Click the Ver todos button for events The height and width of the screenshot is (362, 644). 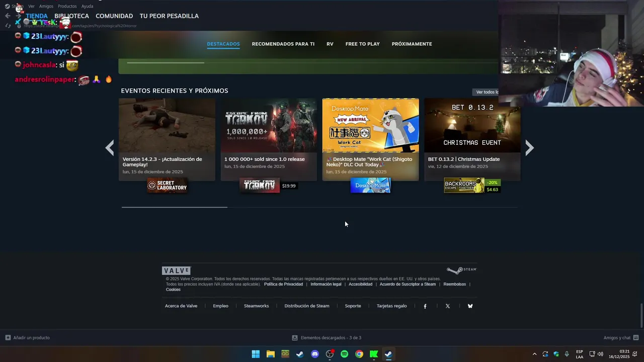point(486,92)
